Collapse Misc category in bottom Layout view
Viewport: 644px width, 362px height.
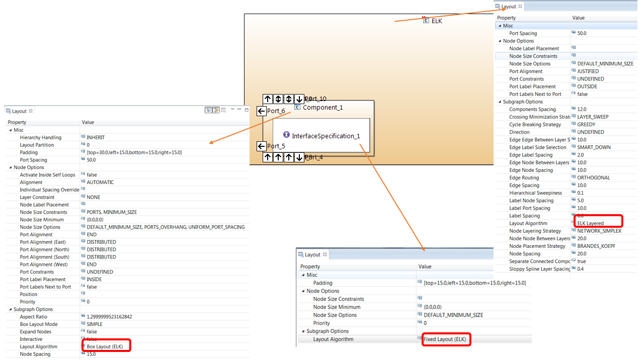tap(303, 275)
